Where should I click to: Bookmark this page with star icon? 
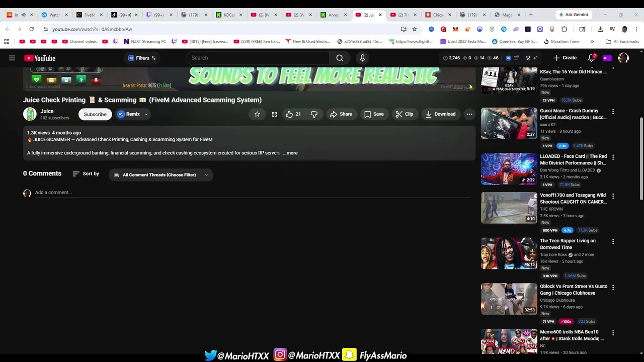[x=415, y=29]
